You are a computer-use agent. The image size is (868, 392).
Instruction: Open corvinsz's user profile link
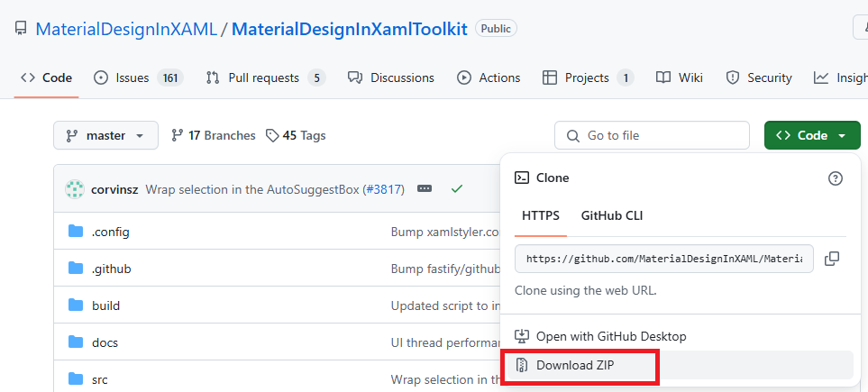pos(115,189)
